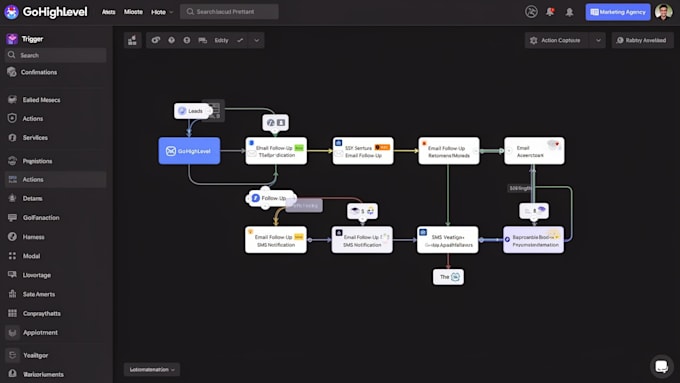Click the circular blocked-user icon in header

click(x=531, y=12)
